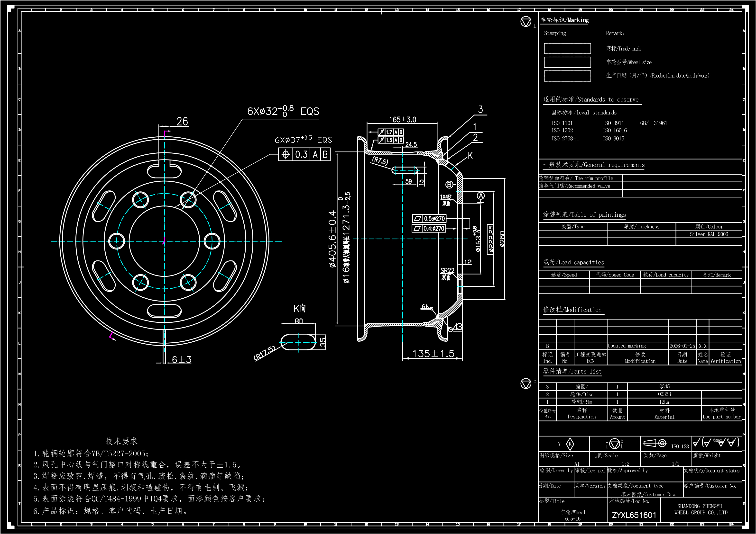Click the 6Xø32 EQS hole dimension label
The image size is (756, 534).
pos(283,111)
